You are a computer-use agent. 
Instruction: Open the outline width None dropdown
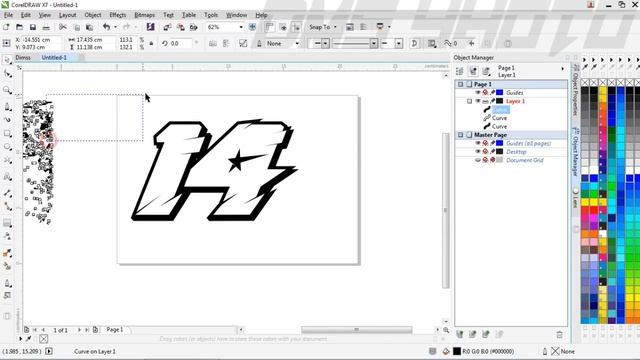tap(297, 43)
